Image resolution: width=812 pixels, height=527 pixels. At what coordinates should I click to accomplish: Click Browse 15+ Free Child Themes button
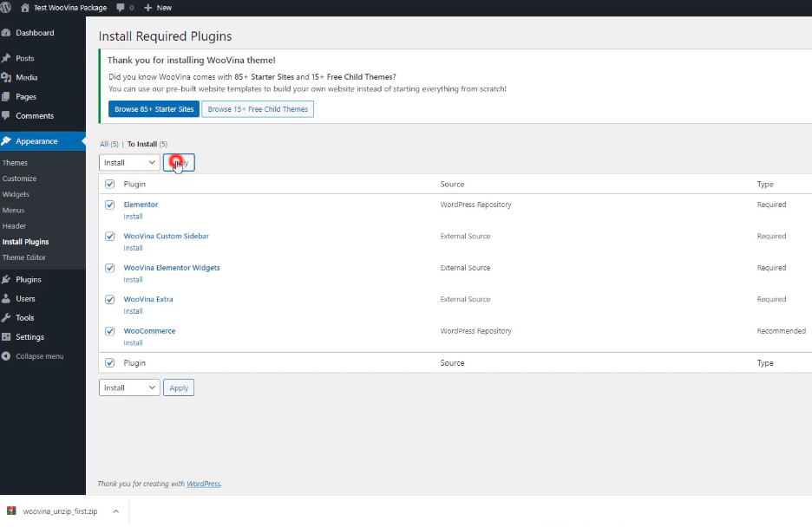(258, 109)
